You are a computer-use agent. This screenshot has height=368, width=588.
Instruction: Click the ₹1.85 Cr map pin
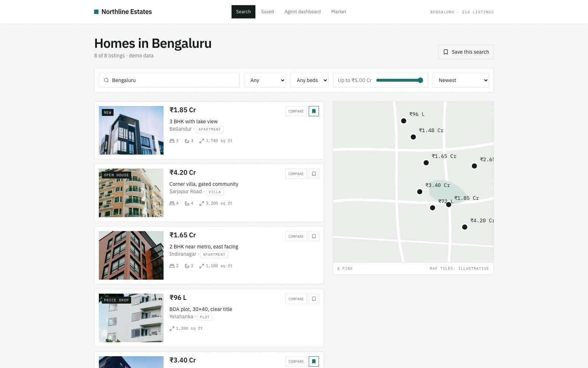[449, 205]
